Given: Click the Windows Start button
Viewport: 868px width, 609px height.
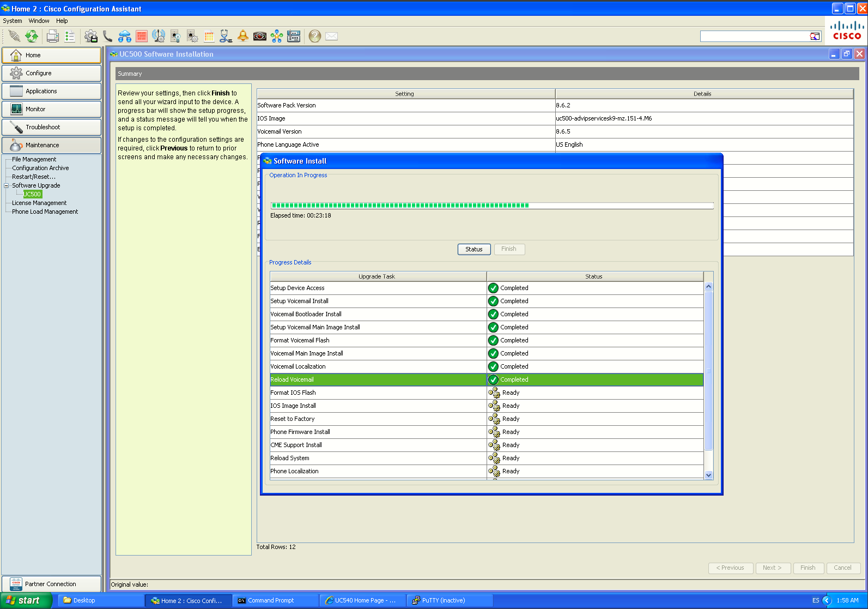Looking at the screenshot, I should (x=26, y=600).
